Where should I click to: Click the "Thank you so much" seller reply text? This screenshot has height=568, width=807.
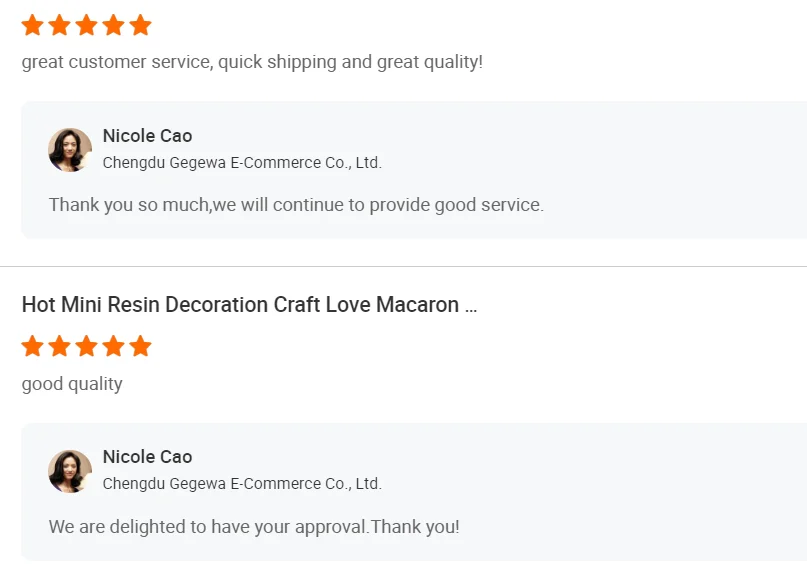point(296,205)
